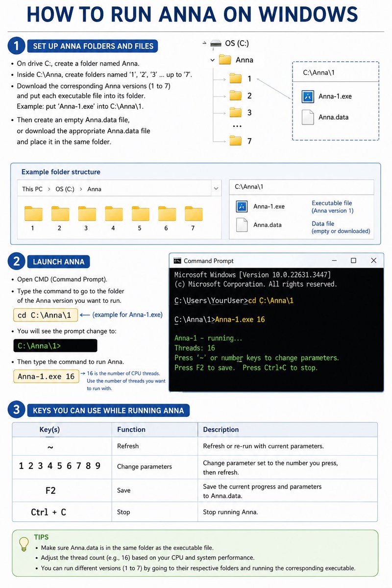Image resolution: width=392 pixels, height=588 pixels.
Task: Select Anna-1.exe icon in Example folder structure
Action: [242, 206]
